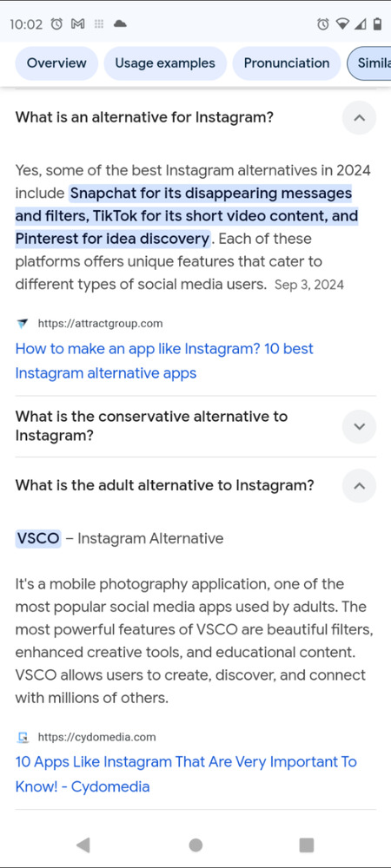Screen dimensions: 391x868
Task: Tap the https://attractgroup.com source URL
Action: coord(100,323)
